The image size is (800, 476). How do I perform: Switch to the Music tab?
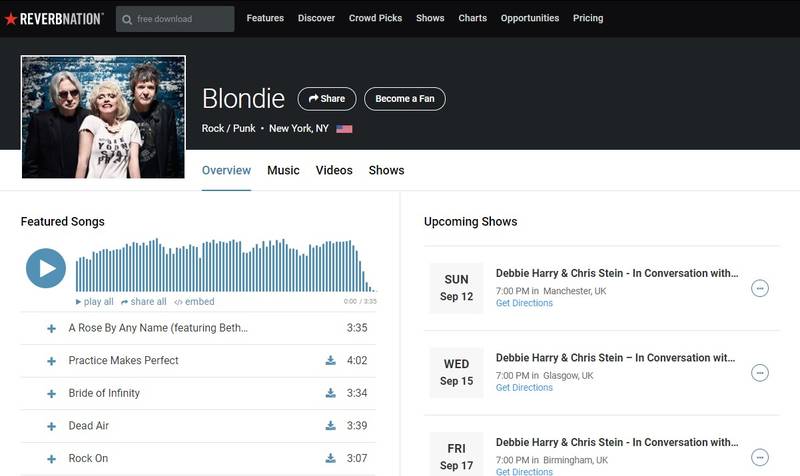(x=283, y=170)
